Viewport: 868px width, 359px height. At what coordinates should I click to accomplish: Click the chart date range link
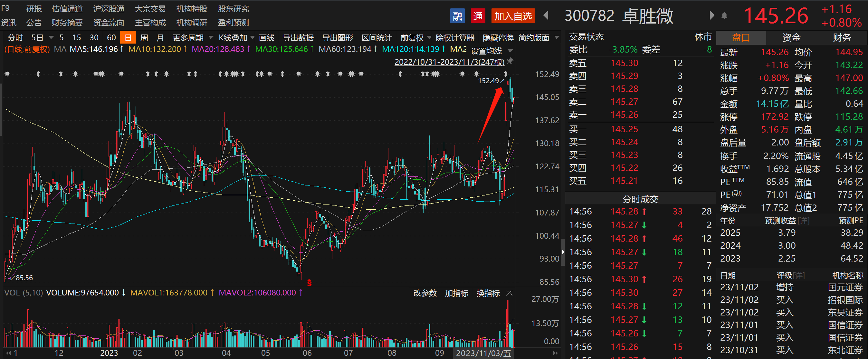[449, 62]
